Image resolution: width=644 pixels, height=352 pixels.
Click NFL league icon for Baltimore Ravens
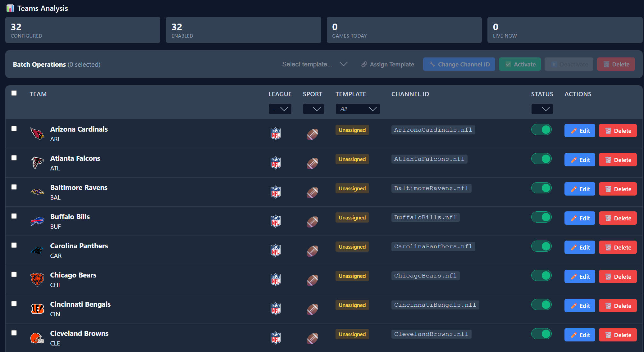[276, 192]
